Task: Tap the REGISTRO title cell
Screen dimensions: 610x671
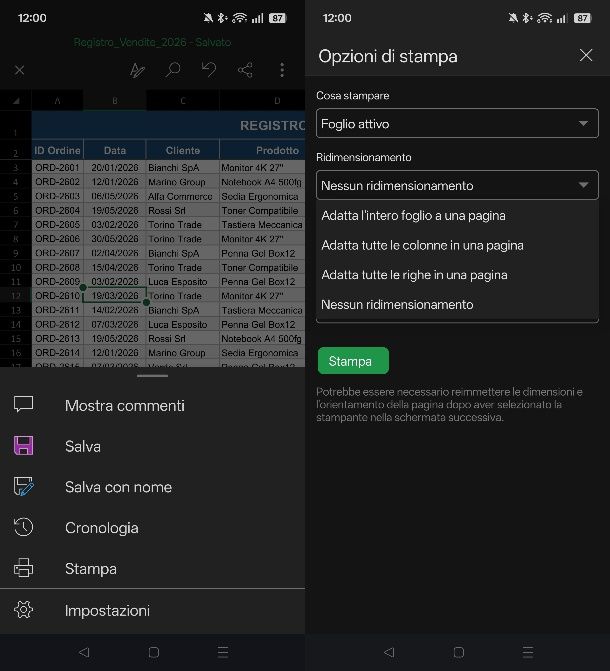Action: (x=168, y=125)
